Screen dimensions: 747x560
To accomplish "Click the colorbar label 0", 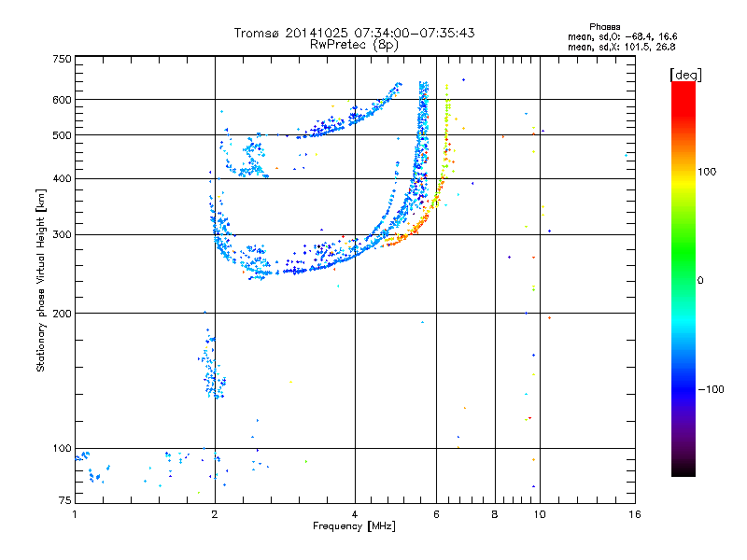I will (x=700, y=281).
